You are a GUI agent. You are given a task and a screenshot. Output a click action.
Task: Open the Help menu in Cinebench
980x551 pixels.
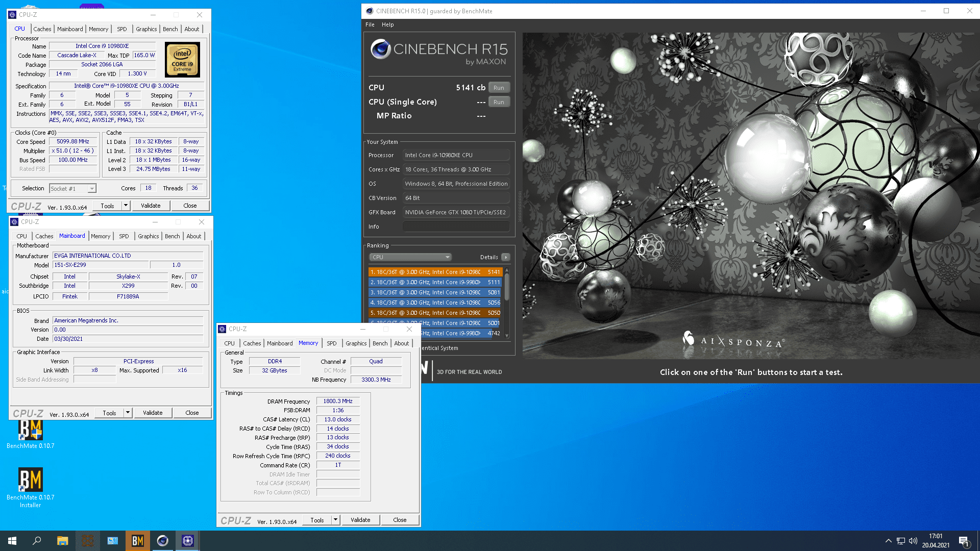[x=387, y=24]
